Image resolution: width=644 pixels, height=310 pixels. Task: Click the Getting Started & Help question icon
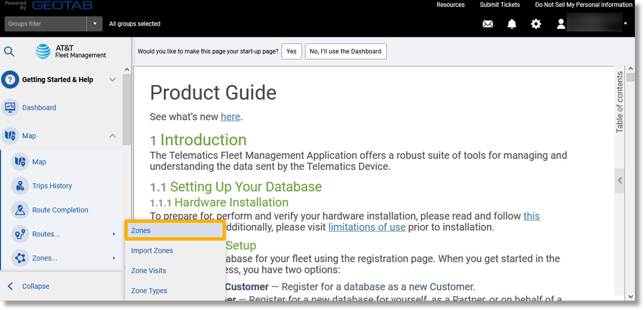[x=10, y=80]
